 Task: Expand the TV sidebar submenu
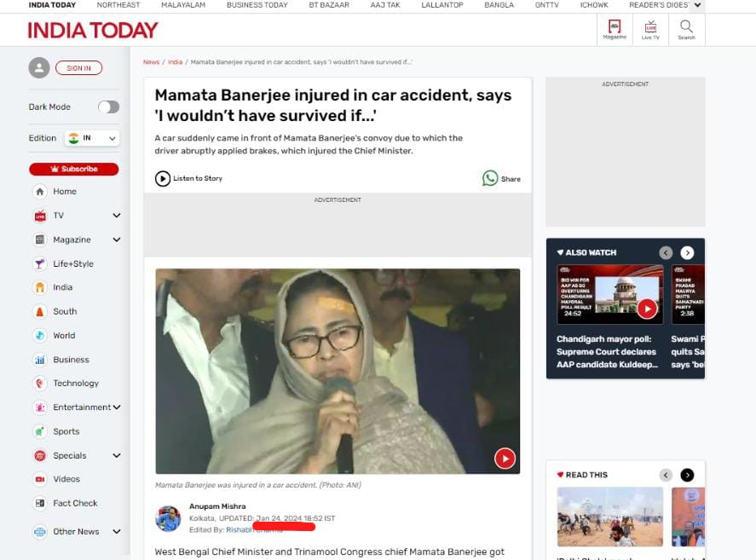(x=117, y=216)
